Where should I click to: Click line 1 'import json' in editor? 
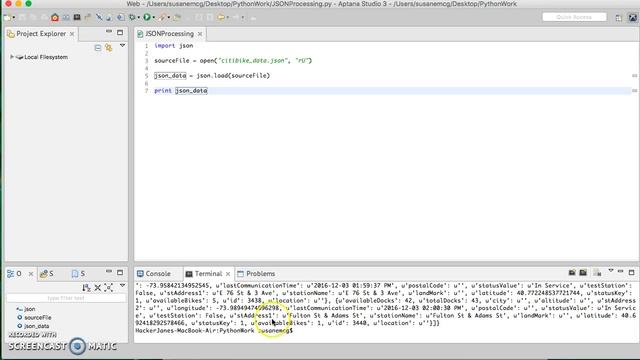[173, 46]
